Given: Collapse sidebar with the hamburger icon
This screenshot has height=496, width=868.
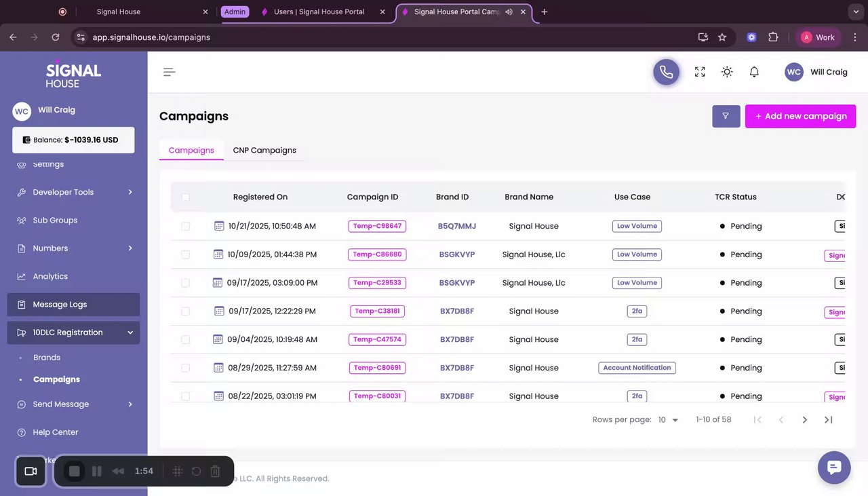Looking at the screenshot, I should 170,72.
